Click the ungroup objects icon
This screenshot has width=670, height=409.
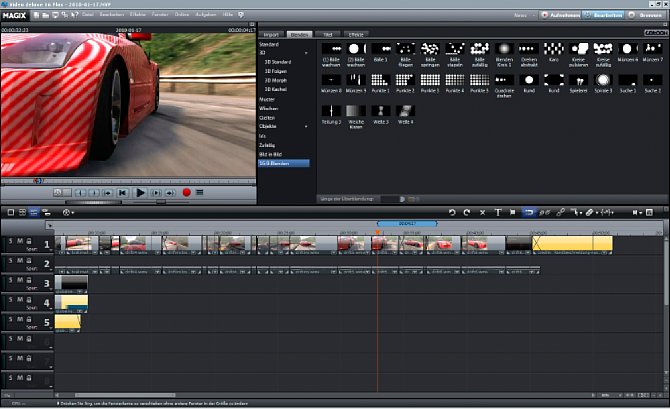pyautogui.click(x=560, y=212)
